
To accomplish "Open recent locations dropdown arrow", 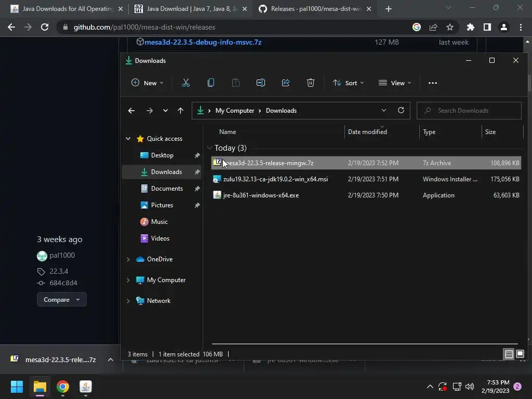I will [x=165, y=111].
